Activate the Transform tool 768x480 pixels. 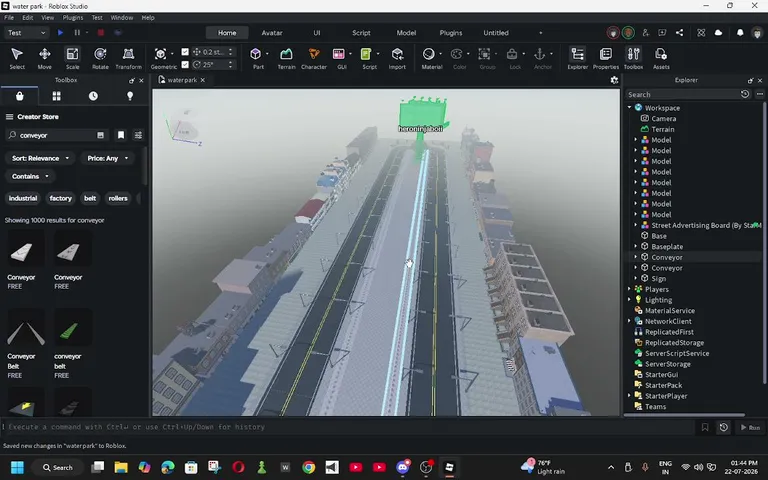pyautogui.click(x=128, y=58)
